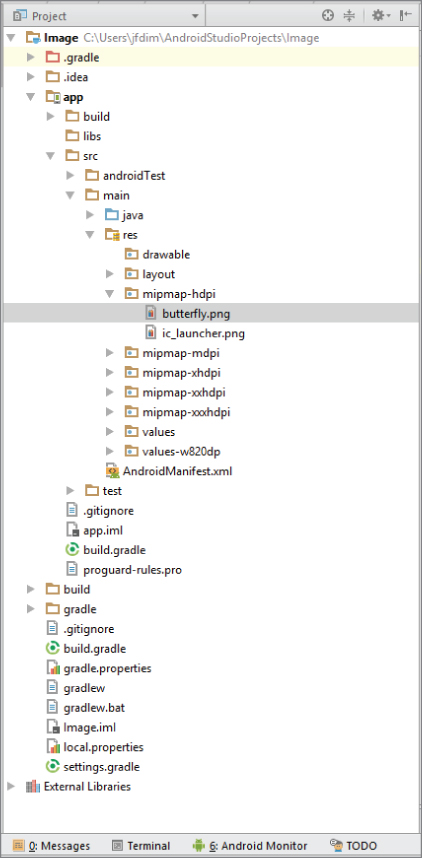
Task: Expand the .gradle folder
Action: [x=31, y=57]
